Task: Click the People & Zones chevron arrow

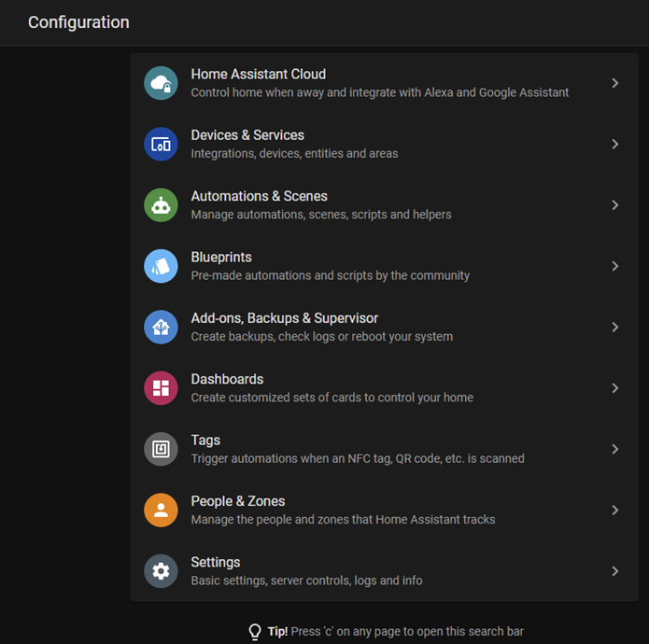Action: click(x=615, y=510)
